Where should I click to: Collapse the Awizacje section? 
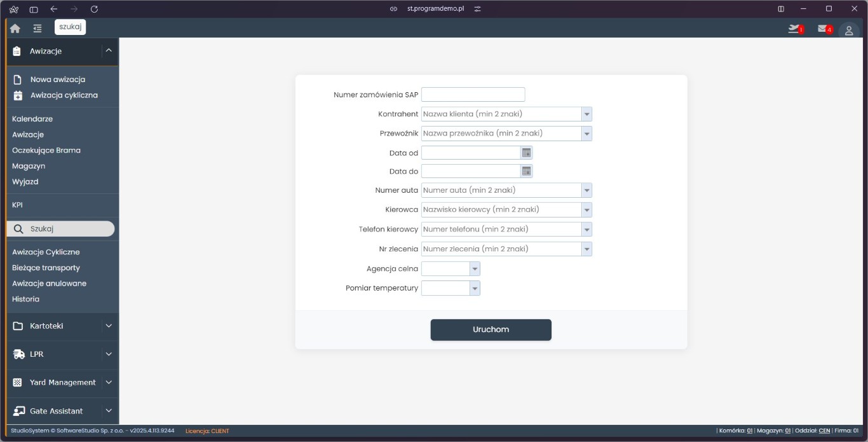(x=109, y=51)
